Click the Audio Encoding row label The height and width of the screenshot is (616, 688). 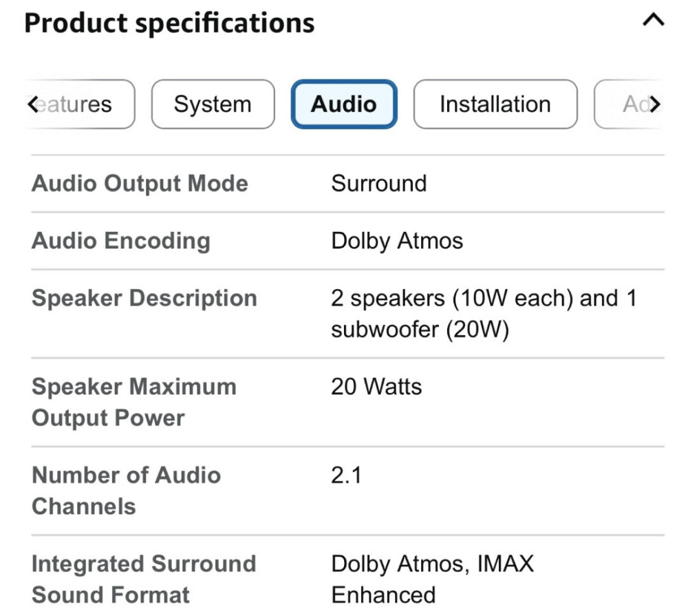point(121,241)
